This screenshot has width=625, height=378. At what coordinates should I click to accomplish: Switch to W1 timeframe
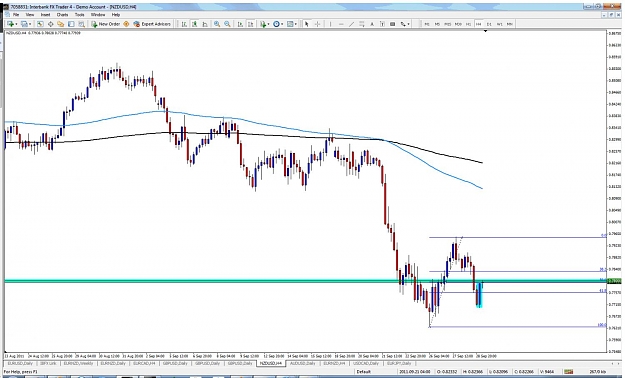pos(499,24)
